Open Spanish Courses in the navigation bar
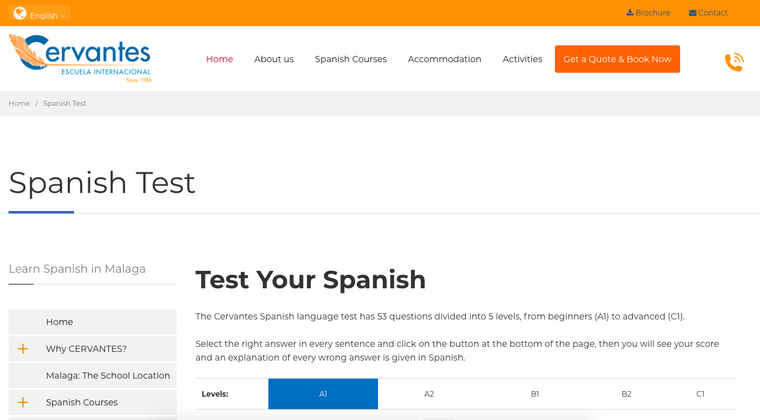 350,59
